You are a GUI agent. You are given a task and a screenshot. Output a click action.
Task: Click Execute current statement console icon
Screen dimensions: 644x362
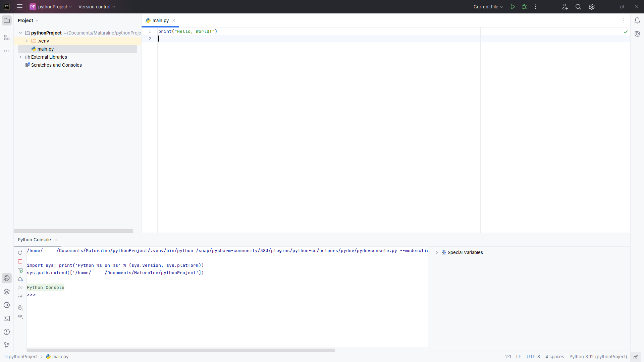click(x=20, y=270)
